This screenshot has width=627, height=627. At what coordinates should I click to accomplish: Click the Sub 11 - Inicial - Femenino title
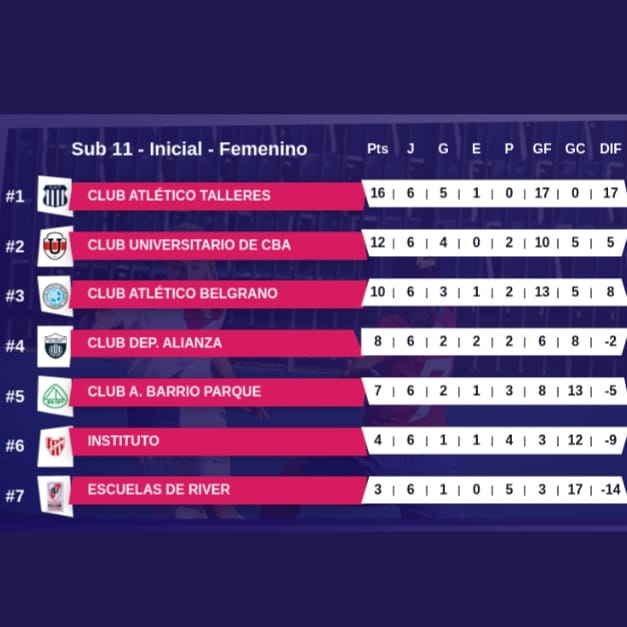(x=189, y=149)
